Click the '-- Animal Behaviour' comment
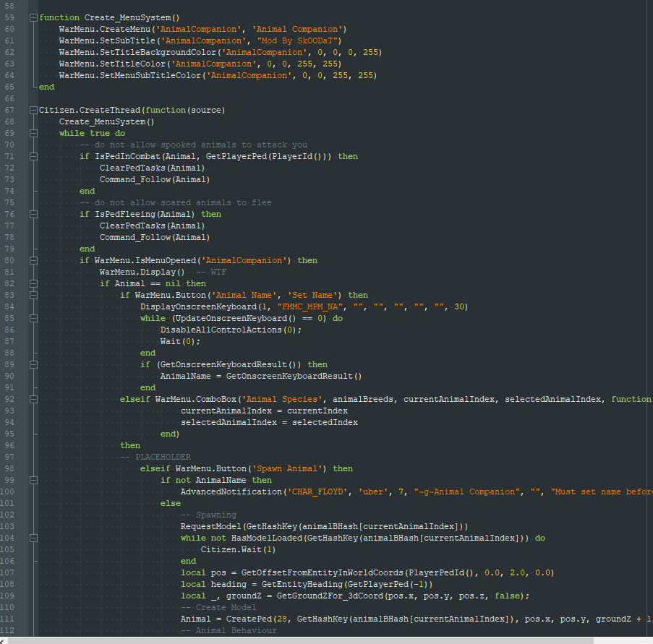The width and height of the screenshot is (653, 644). 229,631
